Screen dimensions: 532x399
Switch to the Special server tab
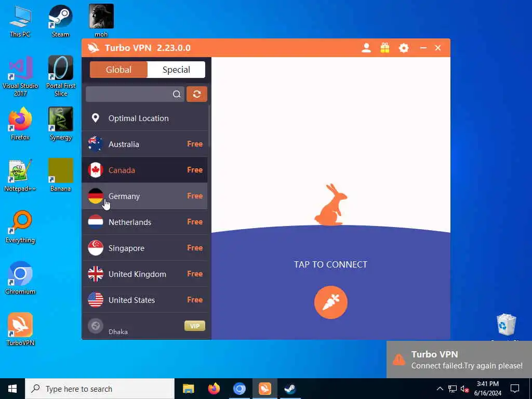point(176,70)
